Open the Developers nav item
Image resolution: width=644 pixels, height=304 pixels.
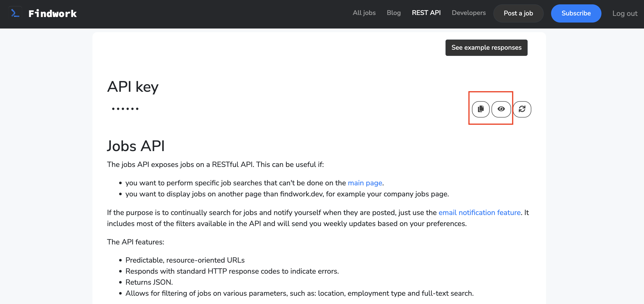click(469, 13)
